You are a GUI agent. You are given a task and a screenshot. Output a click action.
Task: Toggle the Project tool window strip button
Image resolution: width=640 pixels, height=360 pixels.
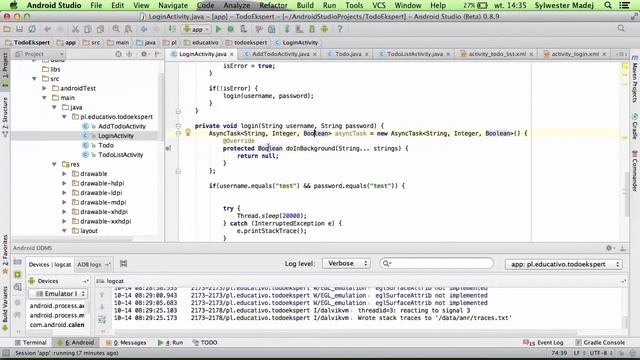(x=5, y=69)
